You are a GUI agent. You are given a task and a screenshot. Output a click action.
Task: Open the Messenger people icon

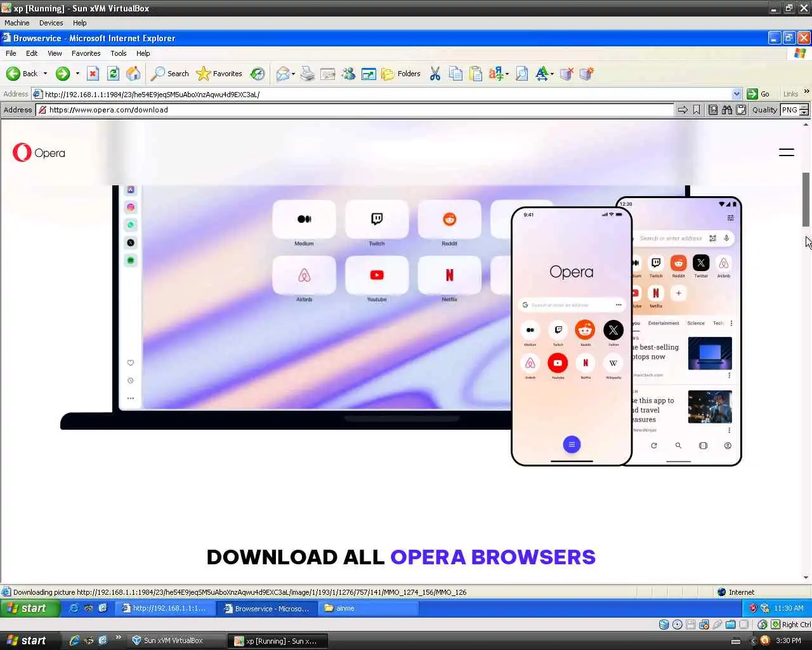(x=348, y=74)
